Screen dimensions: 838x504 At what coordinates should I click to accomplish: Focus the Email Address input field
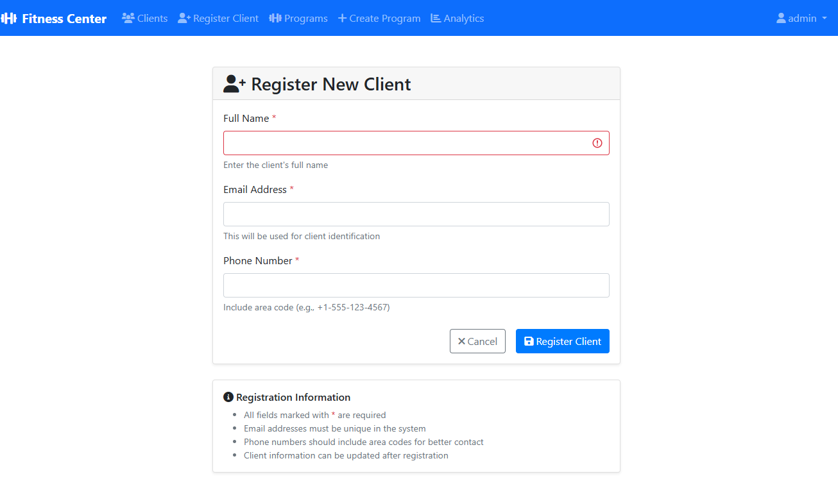click(416, 214)
